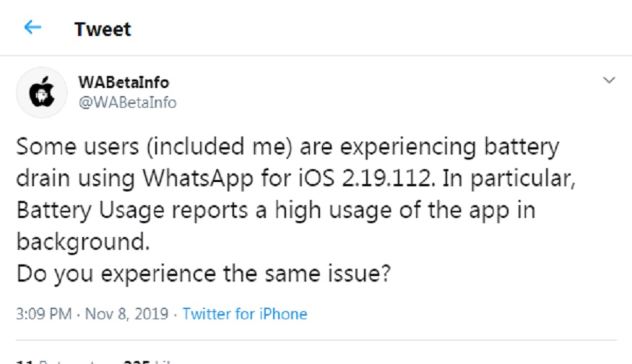The width and height of the screenshot is (632, 364).
Task: Open the "Twitter for iPhone" source link
Action: [x=245, y=314]
